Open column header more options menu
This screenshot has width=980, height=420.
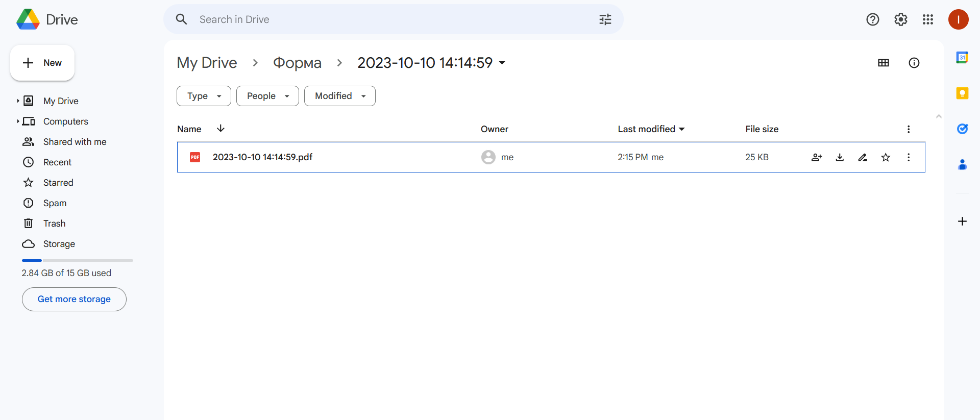[909, 129]
